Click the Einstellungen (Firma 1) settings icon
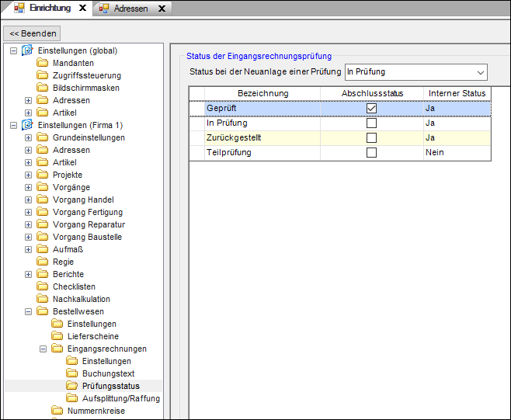Image resolution: width=511 pixels, height=420 pixels. point(27,125)
